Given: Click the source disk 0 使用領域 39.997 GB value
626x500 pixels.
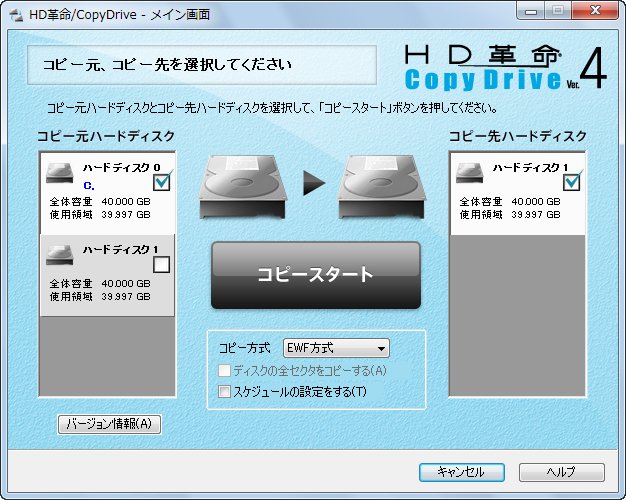Looking at the screenshot, I should [x=126, y=215].
